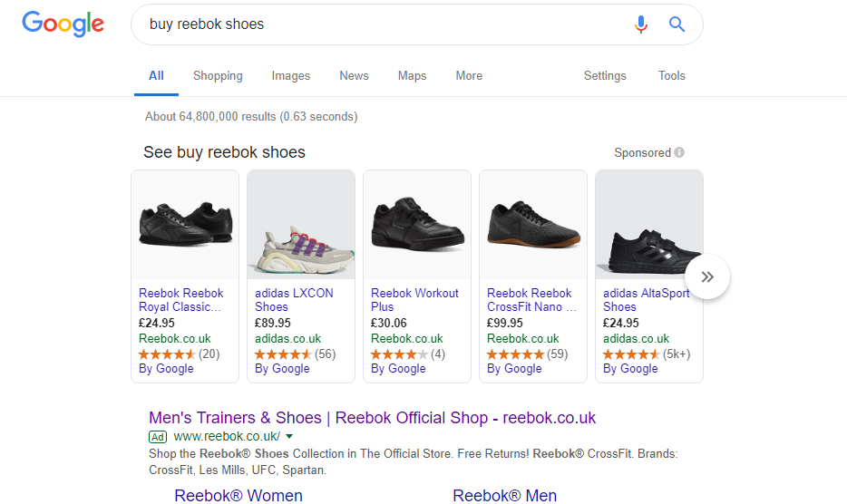The height and width of the screenshot is (504, 847).
Task: Click the Sponsored label
Action: 642,153
